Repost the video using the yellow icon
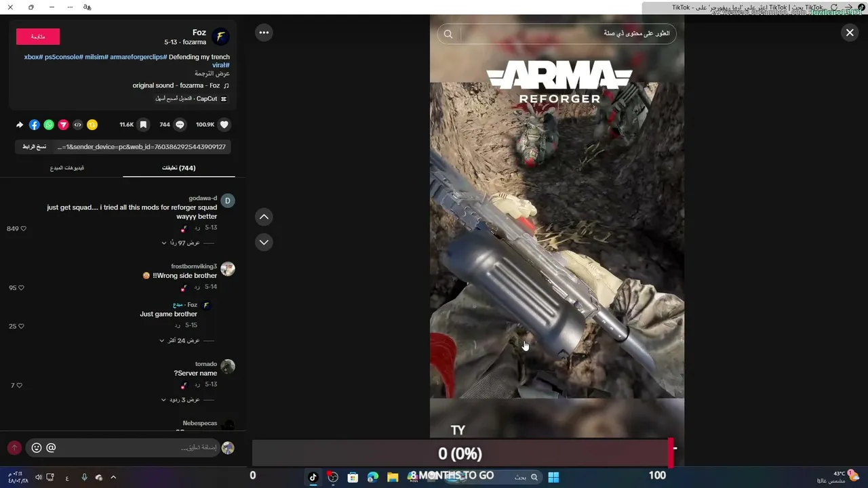Screen dimensions: 868x488 point(92,125)
